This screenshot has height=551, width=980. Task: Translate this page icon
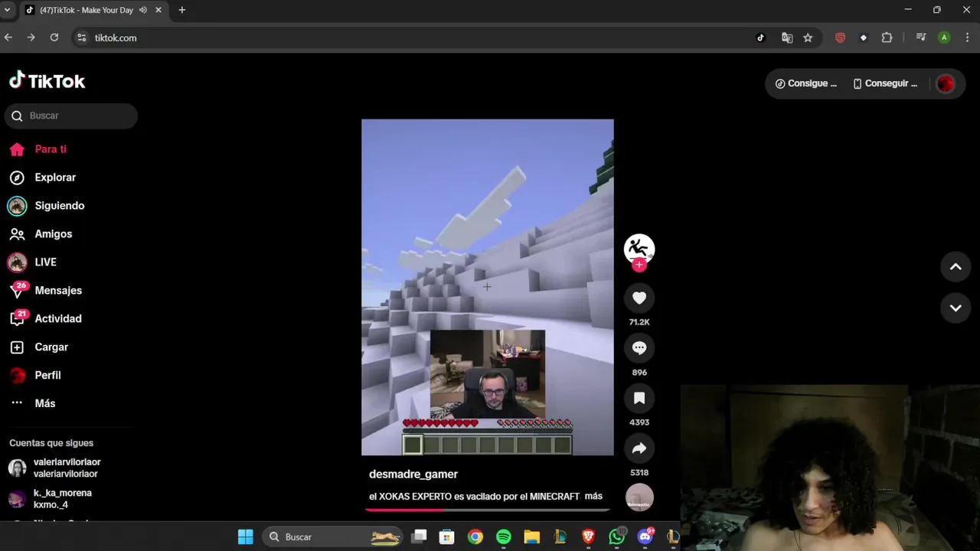click(x=786, y=37)
